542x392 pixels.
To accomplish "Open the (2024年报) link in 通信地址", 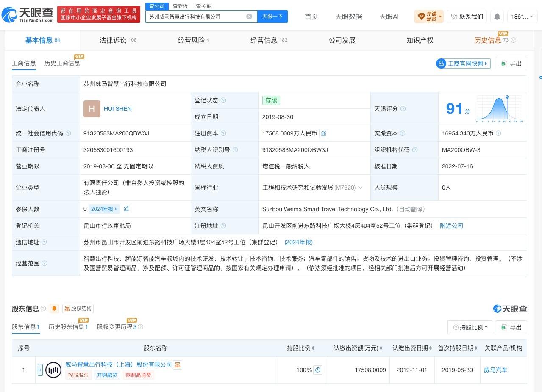I will [x=299, y=242].
